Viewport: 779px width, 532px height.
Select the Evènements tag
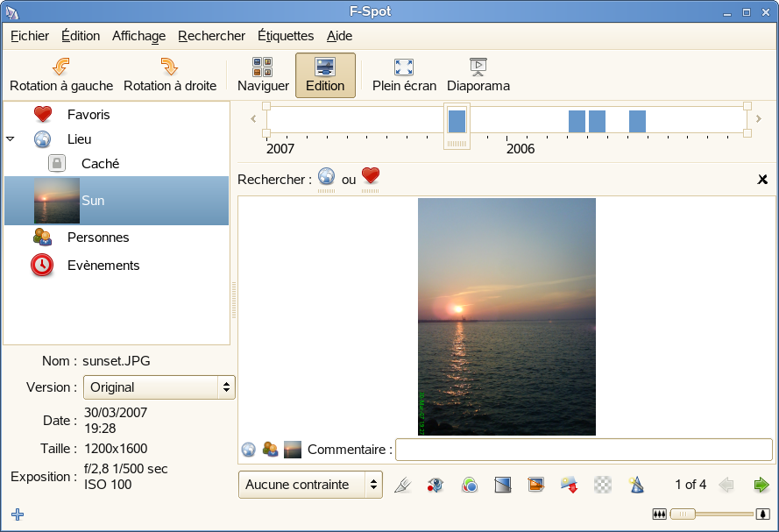pos(103,266)
